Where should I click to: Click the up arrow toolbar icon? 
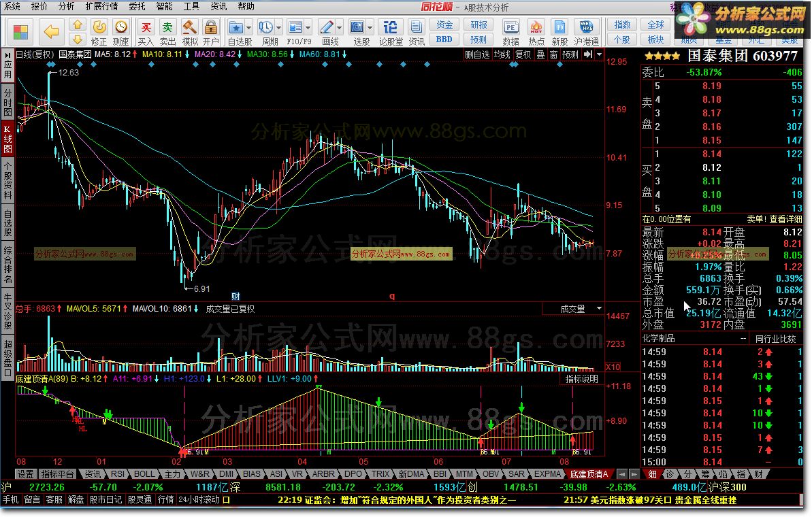(77, 24)
